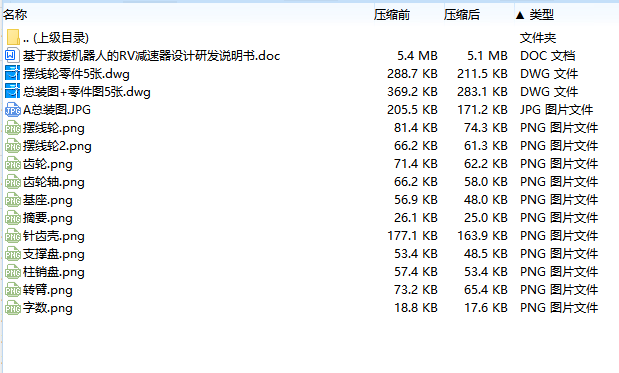
Task: Click the parent directory folder icon
Action: 13,37
